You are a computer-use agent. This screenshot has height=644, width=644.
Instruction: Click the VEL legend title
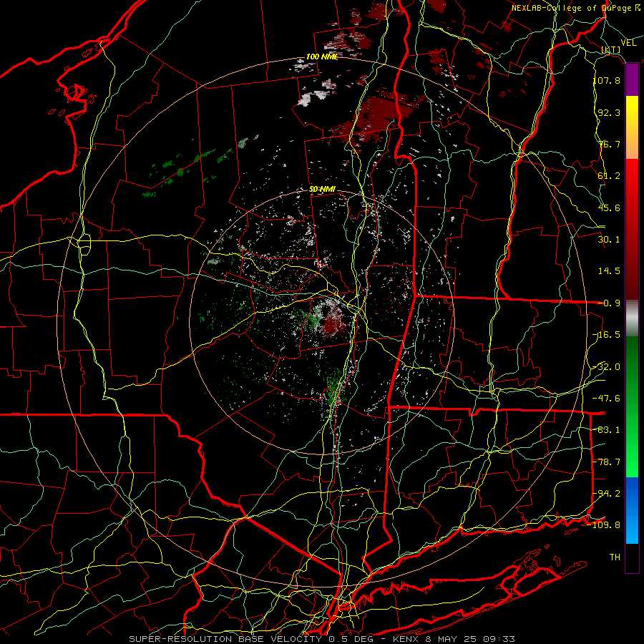pos(628,43)
